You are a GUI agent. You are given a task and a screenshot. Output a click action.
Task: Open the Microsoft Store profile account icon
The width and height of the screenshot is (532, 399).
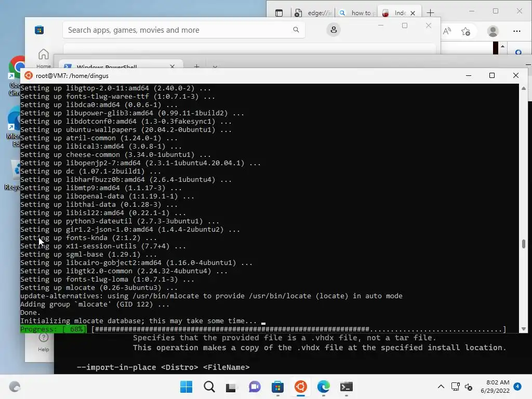(x=334, y=30)
